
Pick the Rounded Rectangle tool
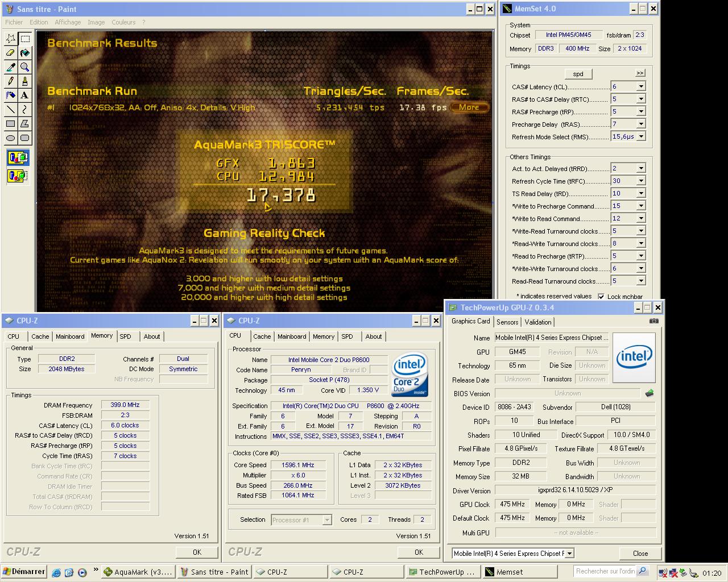(24, 138)
